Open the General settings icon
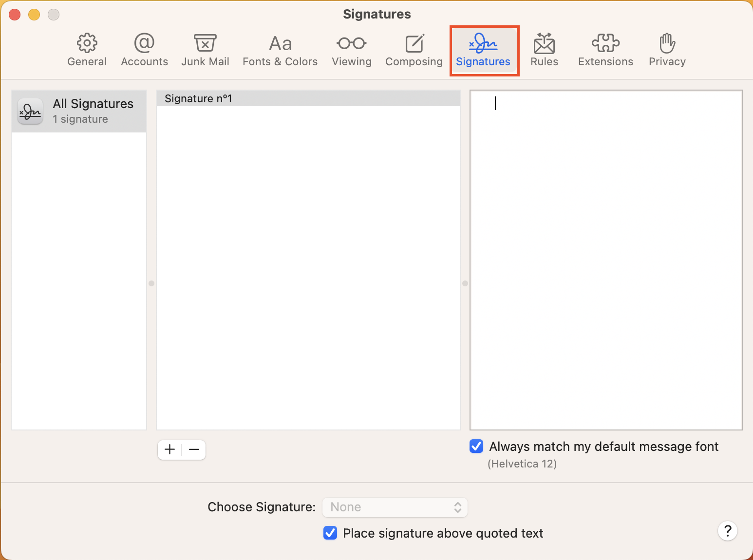 pyautogui.click(x=87, y=49)
